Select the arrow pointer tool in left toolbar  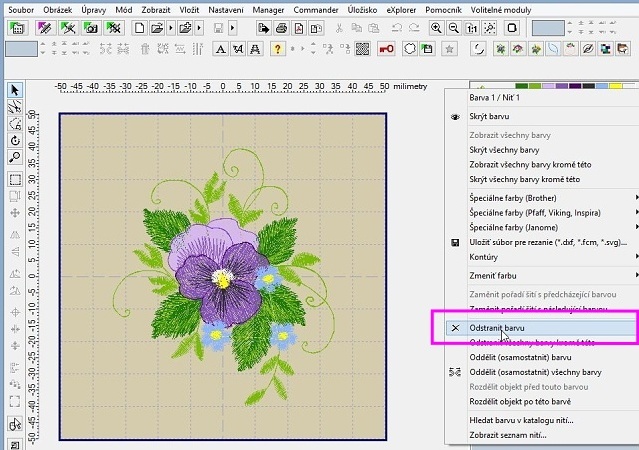click(15, 91)
